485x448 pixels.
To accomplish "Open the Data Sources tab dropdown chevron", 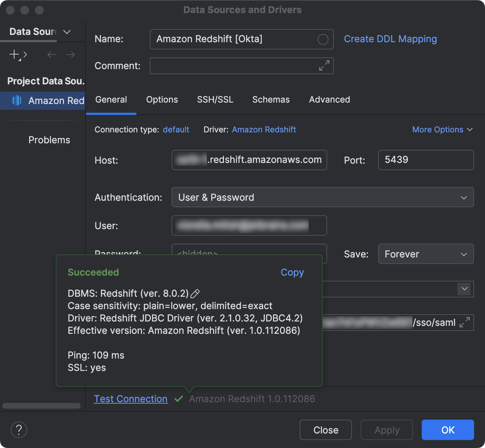I will click(x=67, y=32).
